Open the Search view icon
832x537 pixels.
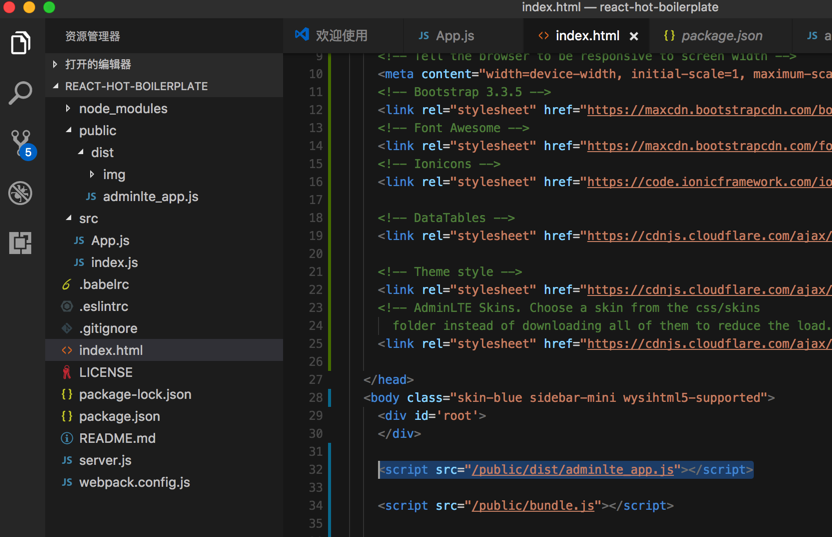click(x=20, y=93)
